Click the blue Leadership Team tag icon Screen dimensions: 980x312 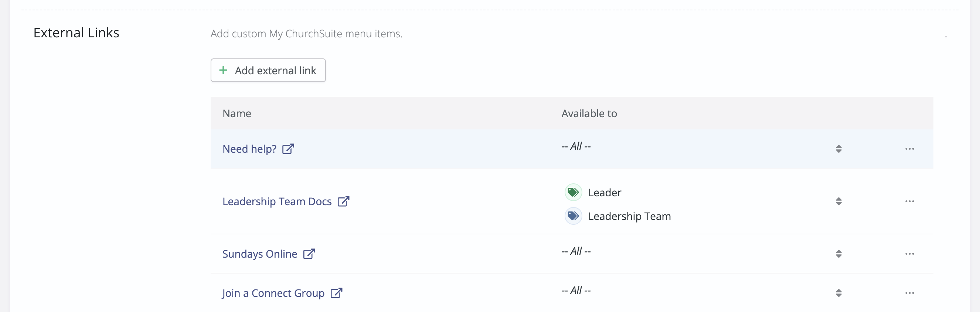(x=573, y=216)
